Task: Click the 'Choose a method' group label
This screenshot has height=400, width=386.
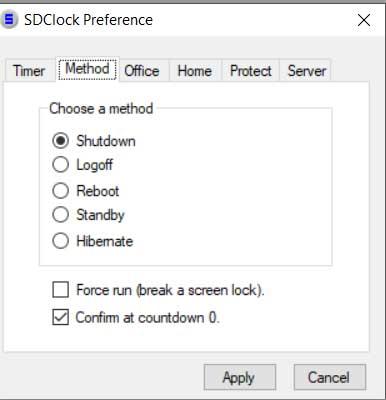Action: pyautogui.click(x=101, y=109)
